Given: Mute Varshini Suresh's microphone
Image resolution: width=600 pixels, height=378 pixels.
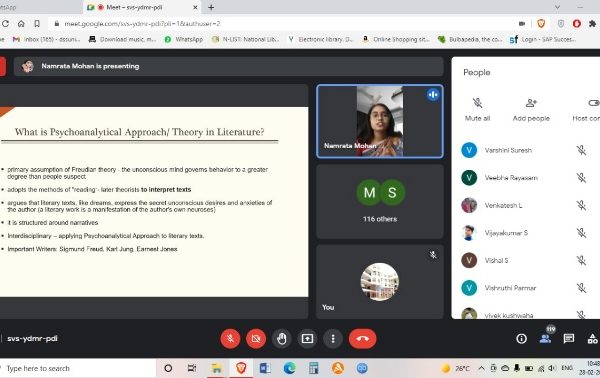Looking at the screenshot, I should pyautogui.click(x=581, y=150).
